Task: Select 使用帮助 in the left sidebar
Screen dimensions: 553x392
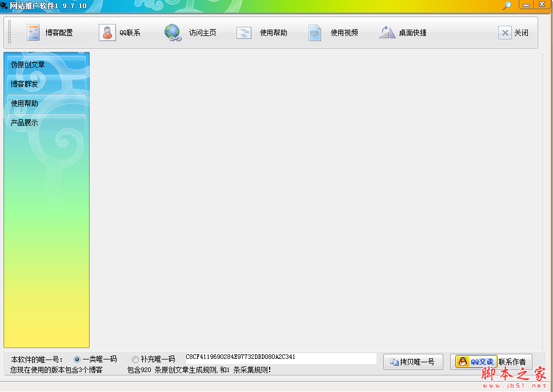Action: click(x=46, y=103)
